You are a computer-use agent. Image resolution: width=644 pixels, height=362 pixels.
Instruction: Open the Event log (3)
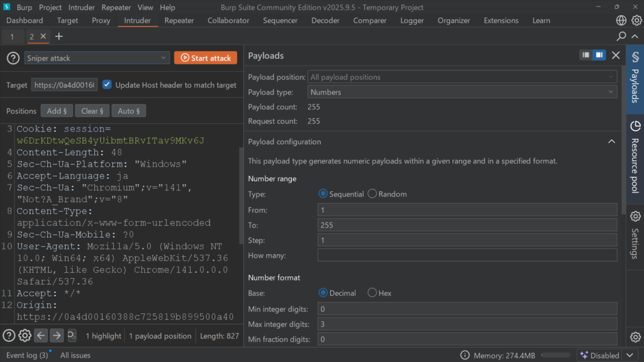tap(27, 355)
